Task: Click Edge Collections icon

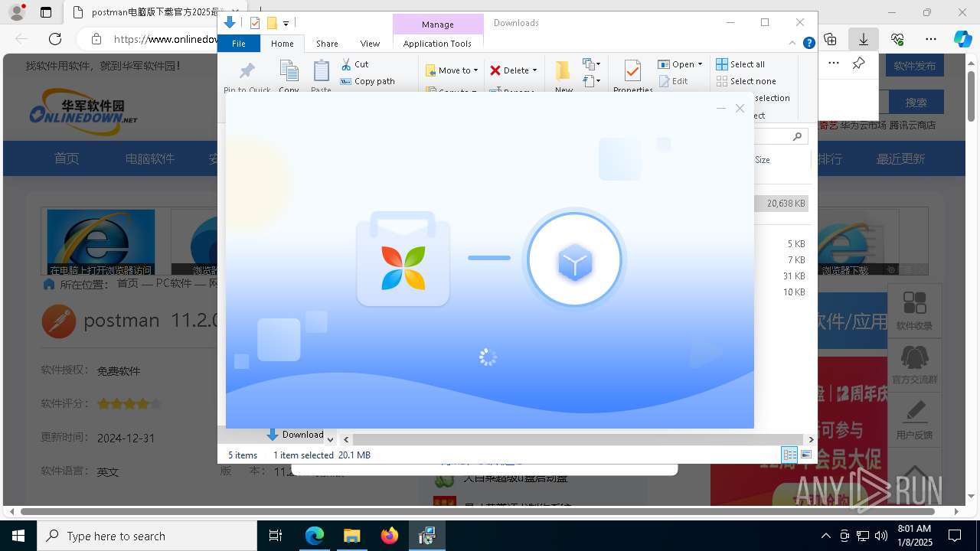Action: point(830,39)
